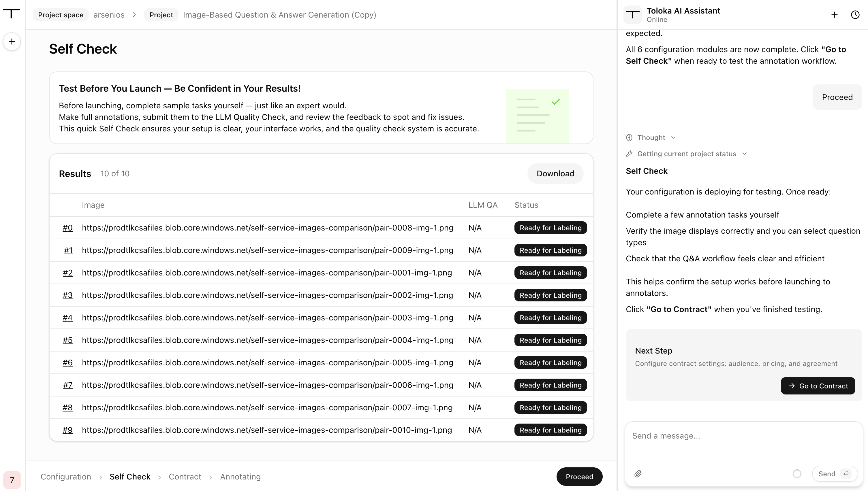Click Ready for Labeling badge for pair-0007
The height and width of the screenshot is (491, 868).
(x=551, y=408)
